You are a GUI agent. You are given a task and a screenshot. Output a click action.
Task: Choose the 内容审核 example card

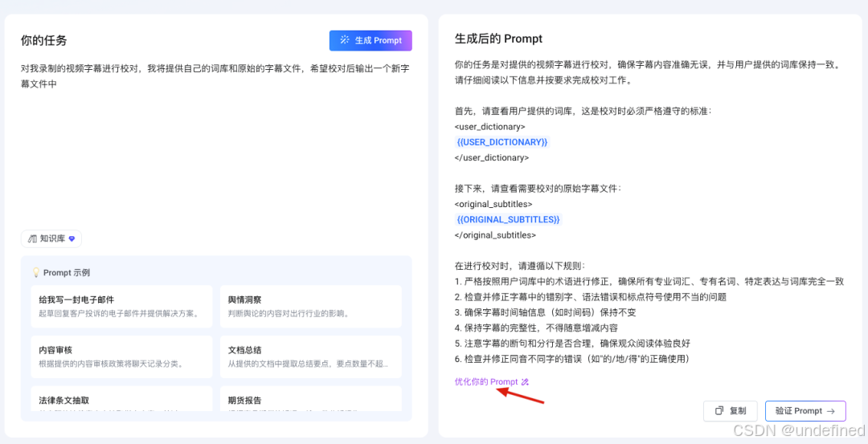click(x=122, y=356)
